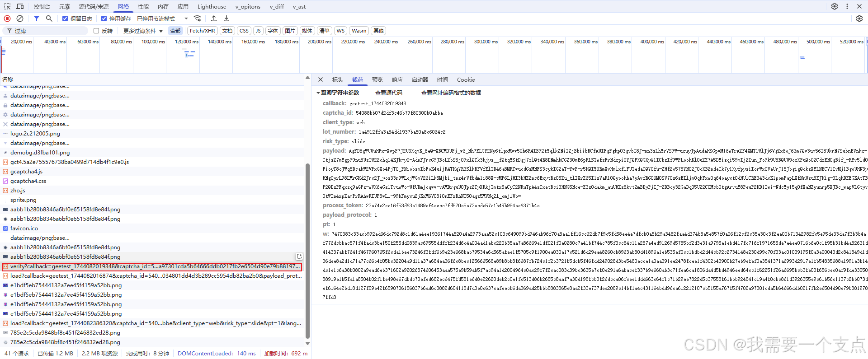Open the v_opitons tab

[x=248, y=6]
